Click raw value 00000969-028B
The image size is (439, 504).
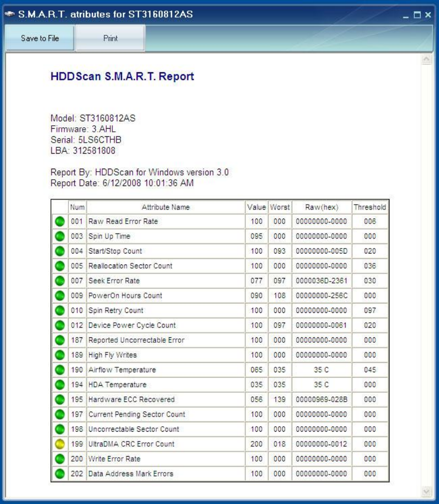click(x=322, y=399)
